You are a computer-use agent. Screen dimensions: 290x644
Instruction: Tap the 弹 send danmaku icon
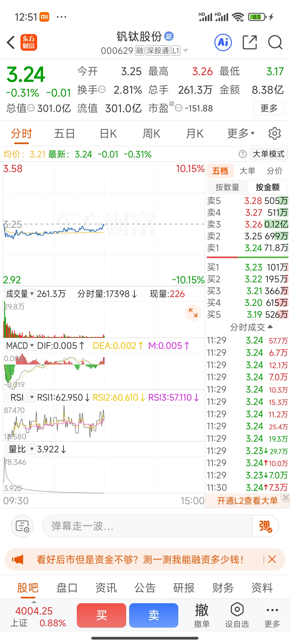point(265,526)
